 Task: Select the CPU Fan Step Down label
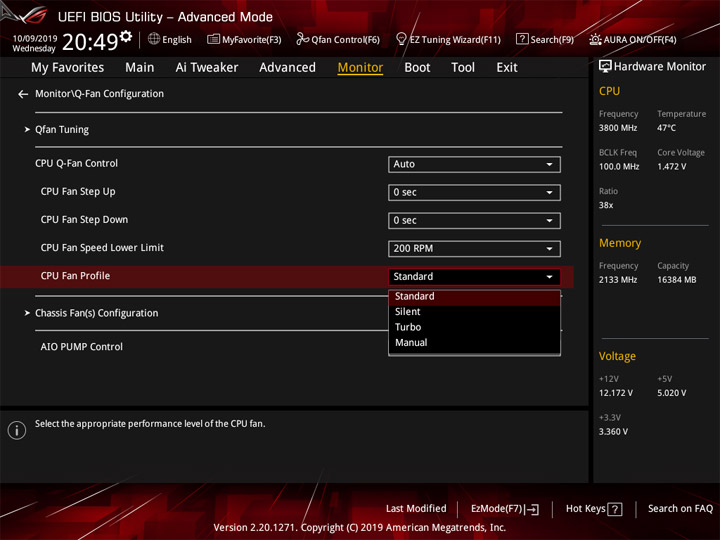[84, 219]
